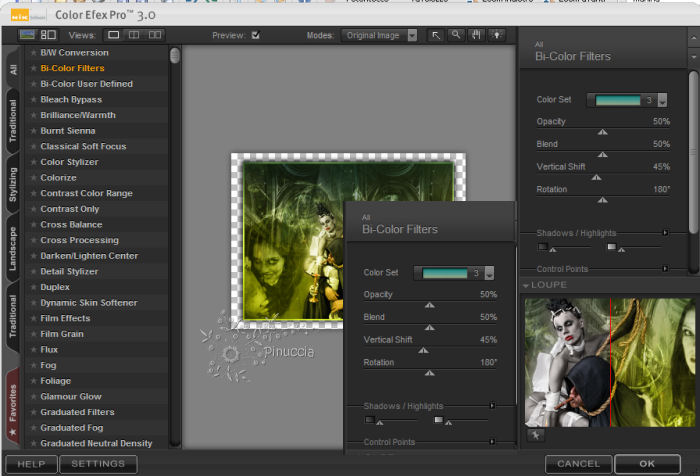Image resolution: width=700 pixels, height=476 pixels.
Task: Select the hand pan tool
Action: tap(476, 35)
